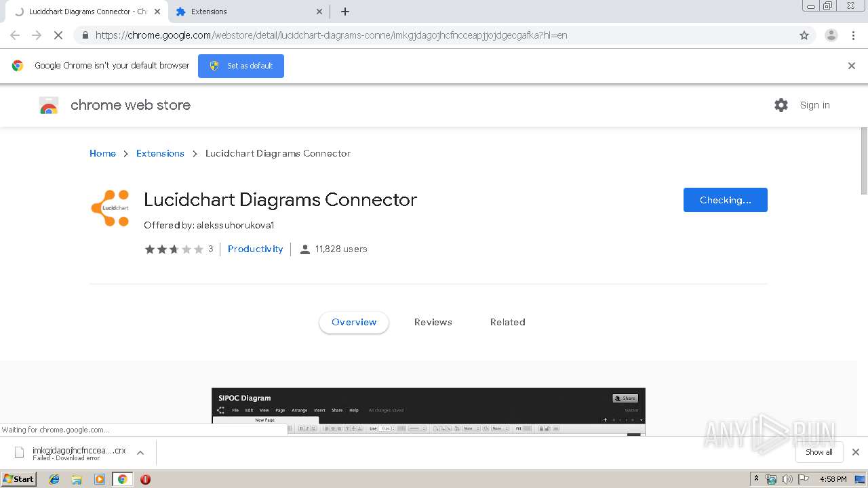Click the address bar URL
This screenshot has width=868, height=488.
pos(332,35)
